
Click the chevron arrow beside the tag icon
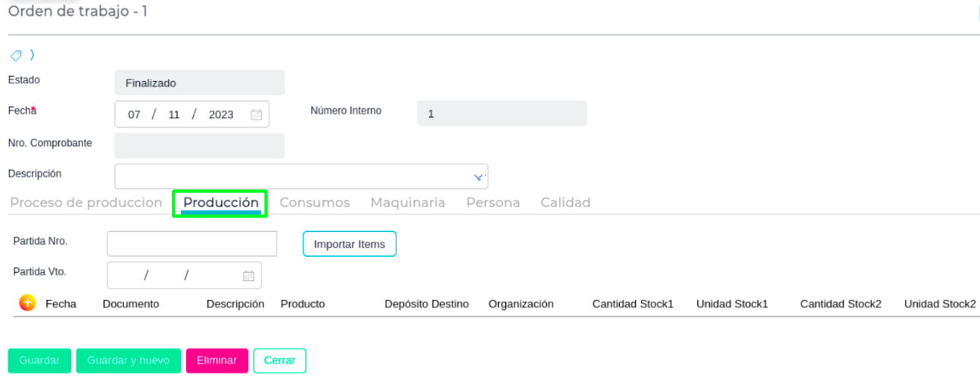tap(32, 55)
